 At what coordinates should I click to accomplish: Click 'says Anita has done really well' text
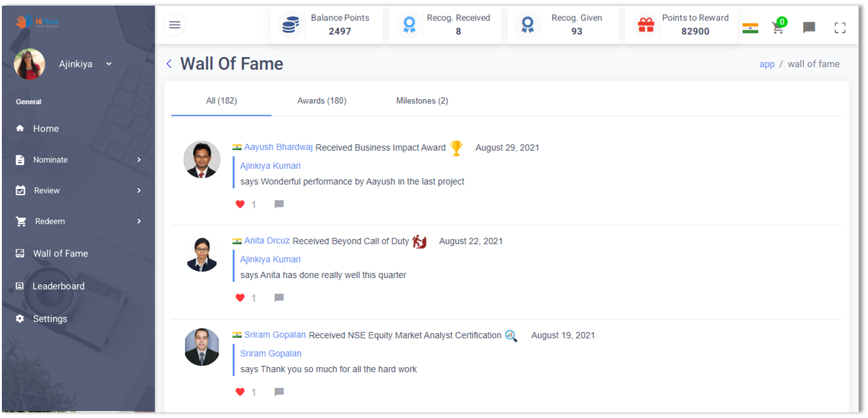point(323,275)
